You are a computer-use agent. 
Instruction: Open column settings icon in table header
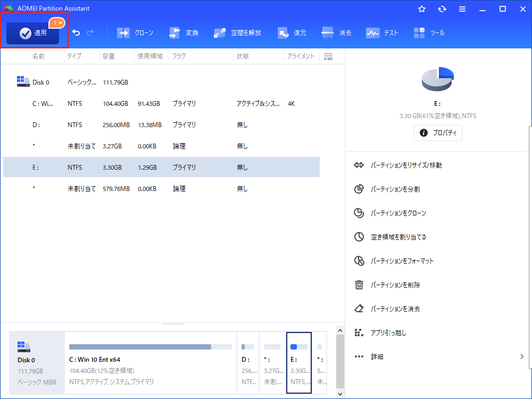pos(328,57)
